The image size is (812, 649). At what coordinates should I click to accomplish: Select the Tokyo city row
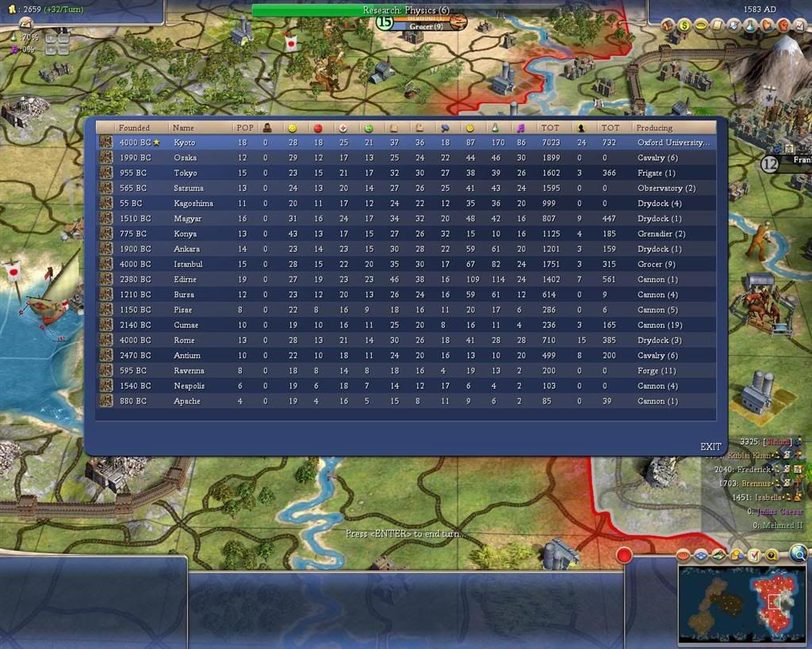click(x=406, y=172)
